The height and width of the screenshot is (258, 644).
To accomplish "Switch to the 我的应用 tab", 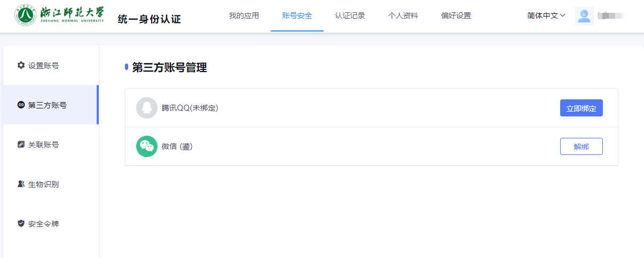I will pyautogui.click(x=244, y=16).
